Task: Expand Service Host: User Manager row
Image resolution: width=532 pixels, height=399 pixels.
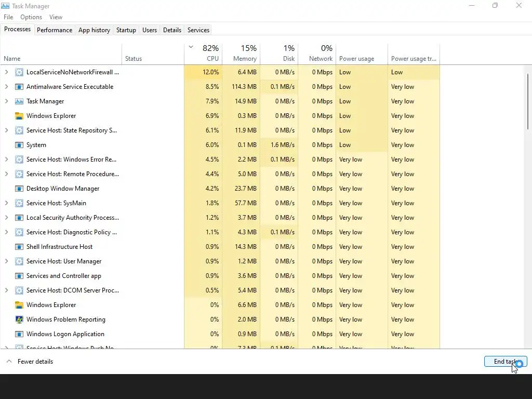Action: 6,261
